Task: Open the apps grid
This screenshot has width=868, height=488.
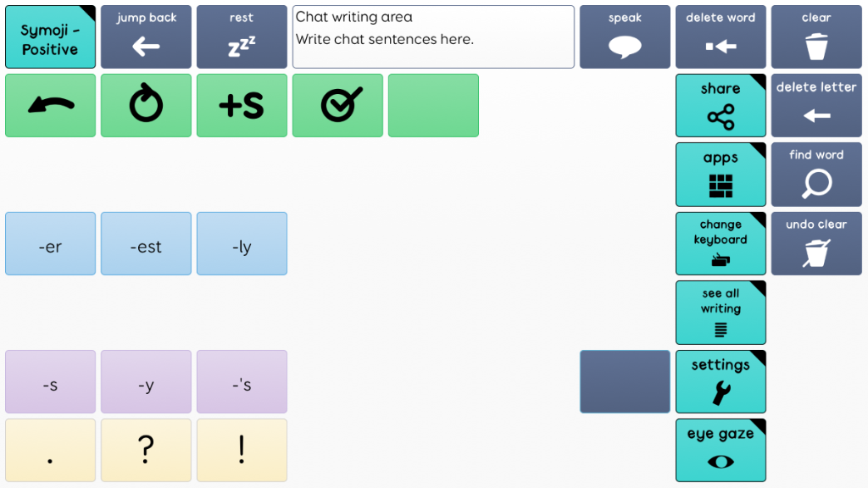Action: click(721, 175)
